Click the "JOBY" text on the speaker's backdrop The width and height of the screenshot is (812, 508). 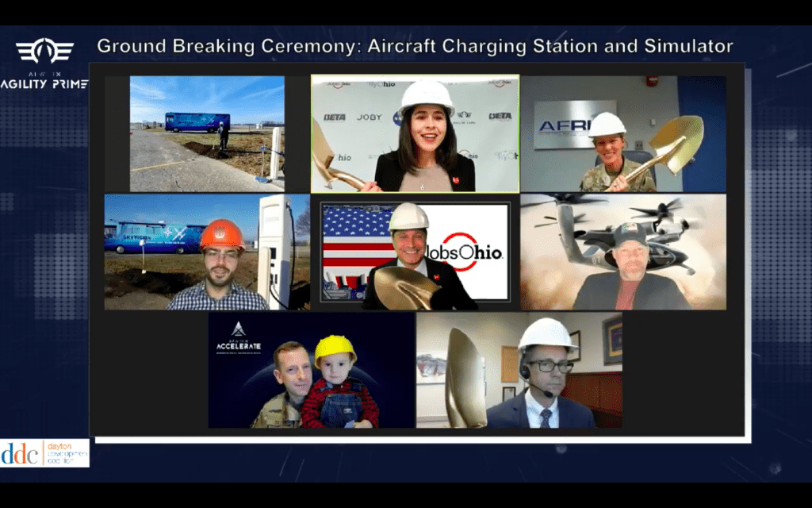[370, 117]
